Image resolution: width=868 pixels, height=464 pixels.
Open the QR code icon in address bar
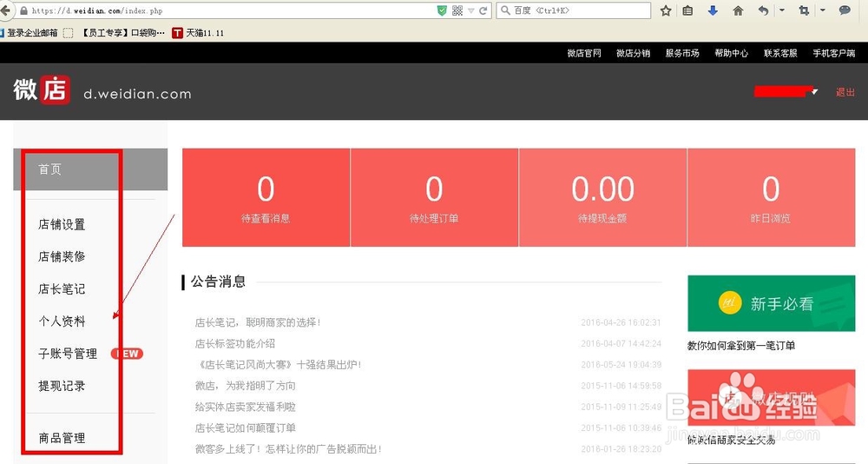(x=457, y=10)
